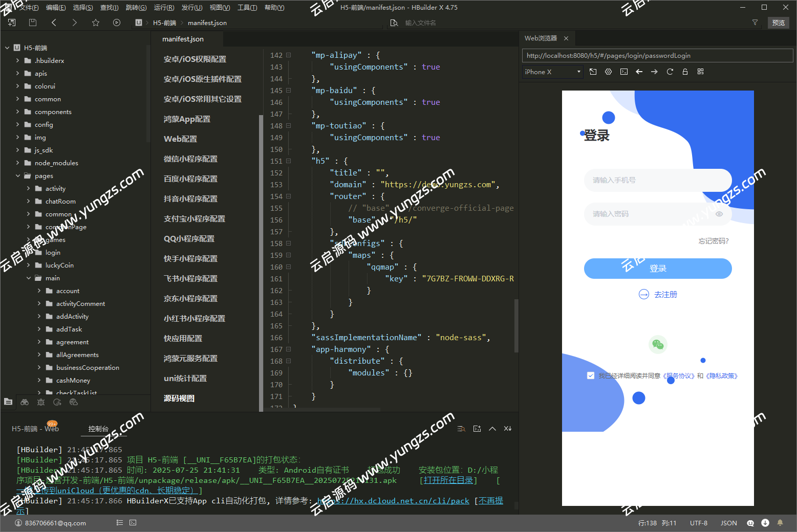This screenshot has width=797, height=532.
Task: Click the blue 登录 button
Action: coord(658,269)
